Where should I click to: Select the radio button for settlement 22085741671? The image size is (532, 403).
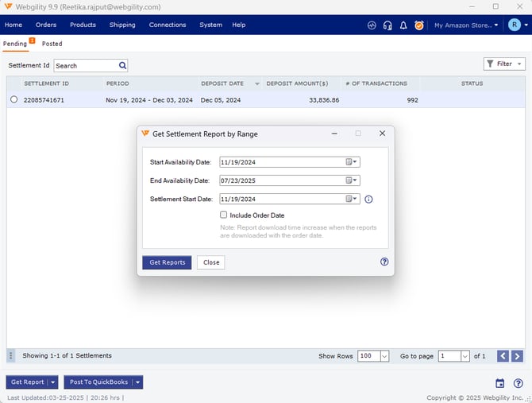click(x=13, y=100)
